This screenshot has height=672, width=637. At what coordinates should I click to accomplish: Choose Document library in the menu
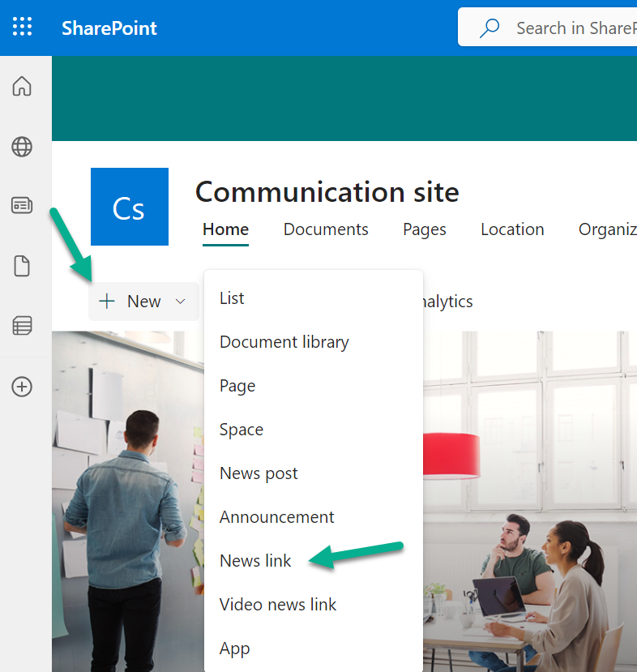284,342
